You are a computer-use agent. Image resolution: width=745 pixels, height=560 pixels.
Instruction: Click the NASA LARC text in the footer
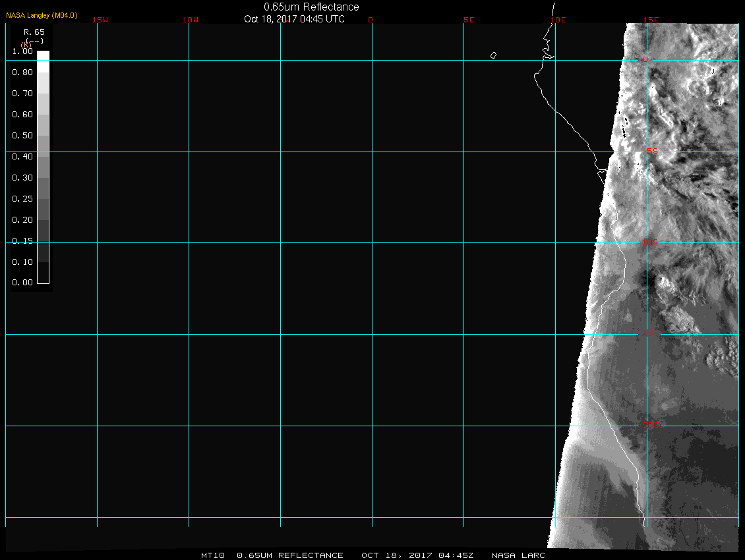pos(519,555)
